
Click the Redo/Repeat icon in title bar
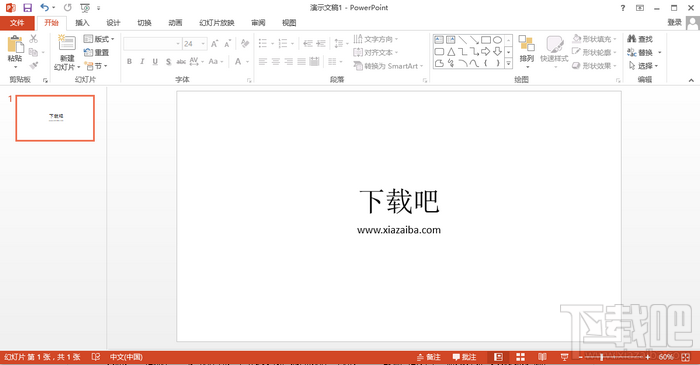[x=67, y=8]
